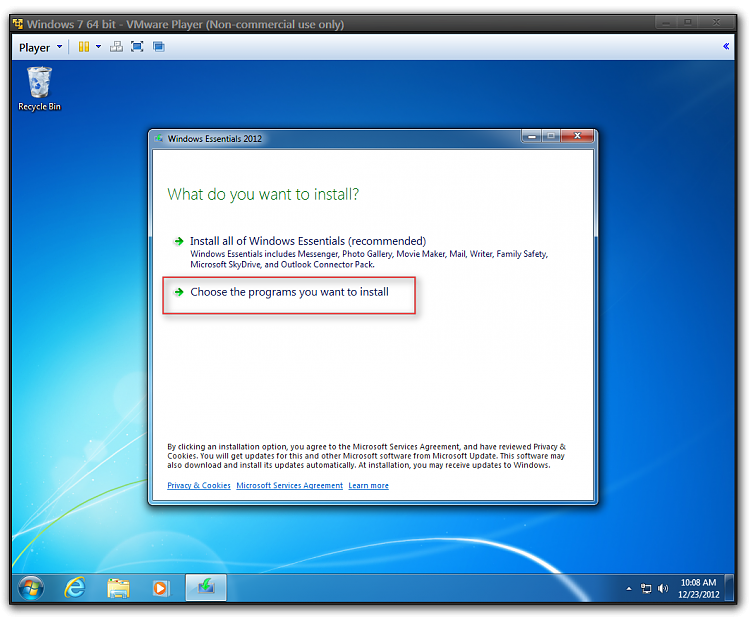Viewport: 750px width, 618px height.
Task: Launch Windows Media Player from taskbar
Action: click(x=161, y=588)
